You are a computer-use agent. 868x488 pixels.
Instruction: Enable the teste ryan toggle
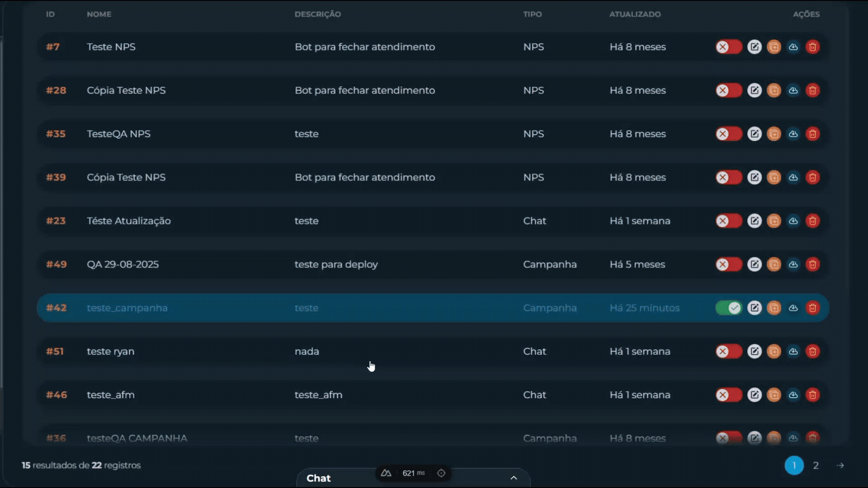point(729,351)
